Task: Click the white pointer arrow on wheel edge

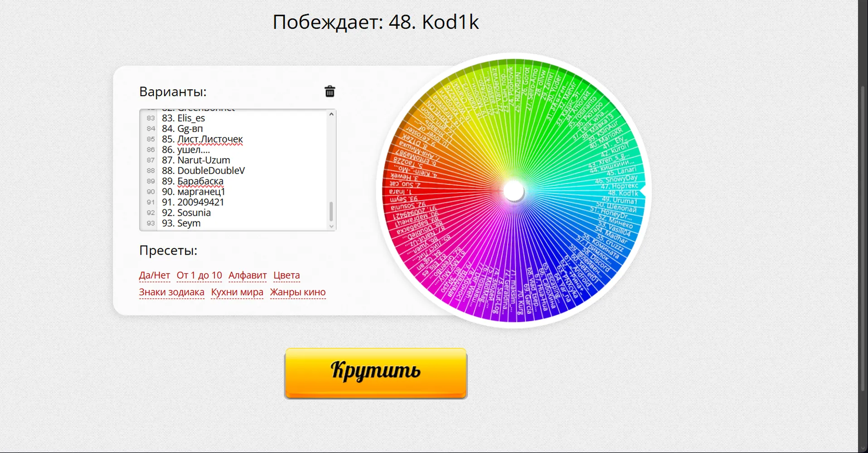Action: tap(643, 192)
